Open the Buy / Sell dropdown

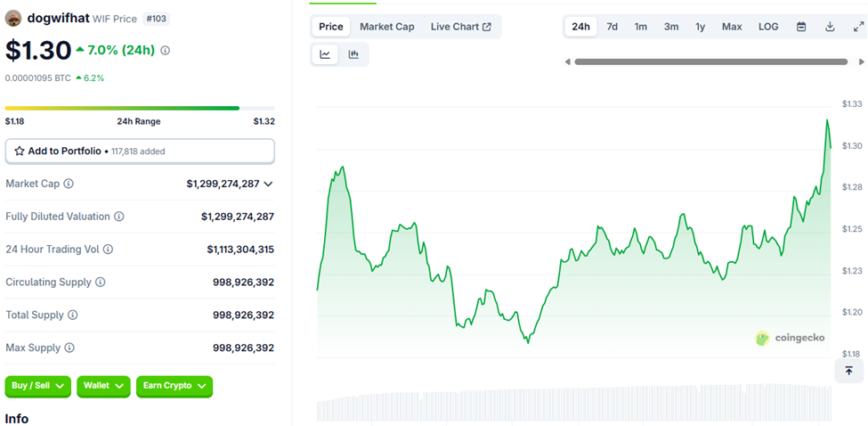(x=38, y=386)
